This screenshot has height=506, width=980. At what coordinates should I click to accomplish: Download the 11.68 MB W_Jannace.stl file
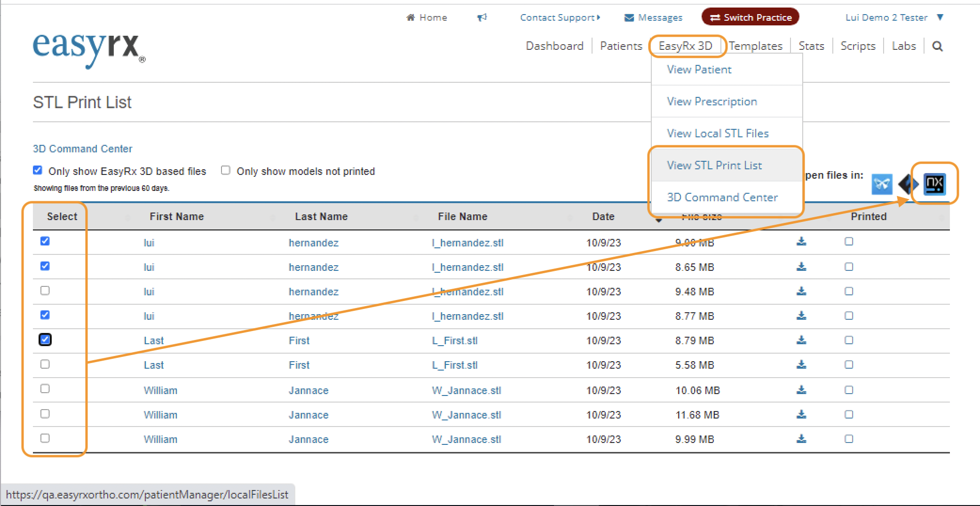click(x=801, y=414)
